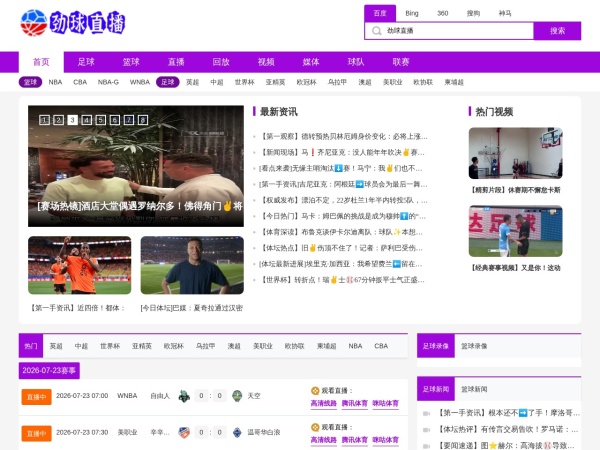Open 首页 in the main navigation
The height and width of the screenshot is (450, 600).
pyautogui.click(x=41, y=62)
